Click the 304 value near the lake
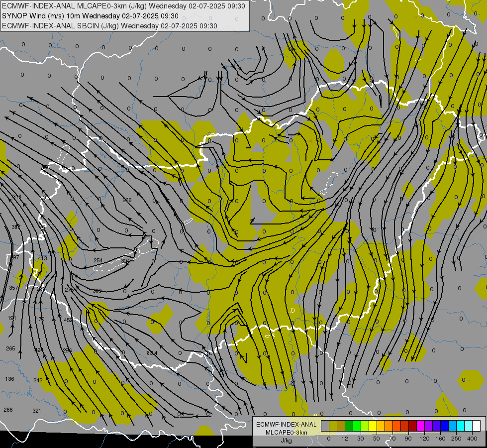487x448 pixels. tap(126, 261)
